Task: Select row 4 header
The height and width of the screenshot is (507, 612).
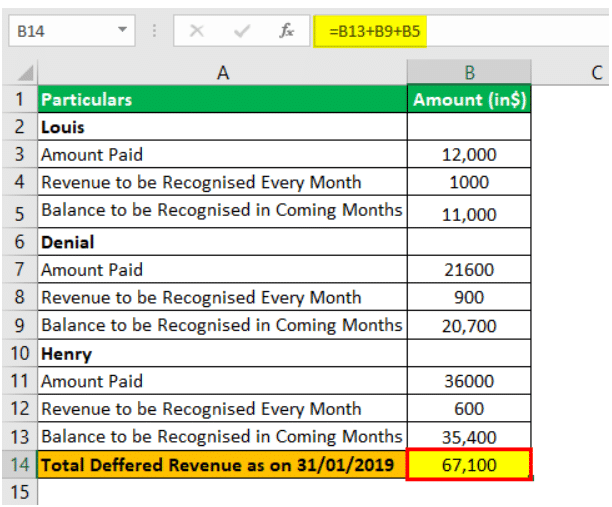Action: click(20, 182)
